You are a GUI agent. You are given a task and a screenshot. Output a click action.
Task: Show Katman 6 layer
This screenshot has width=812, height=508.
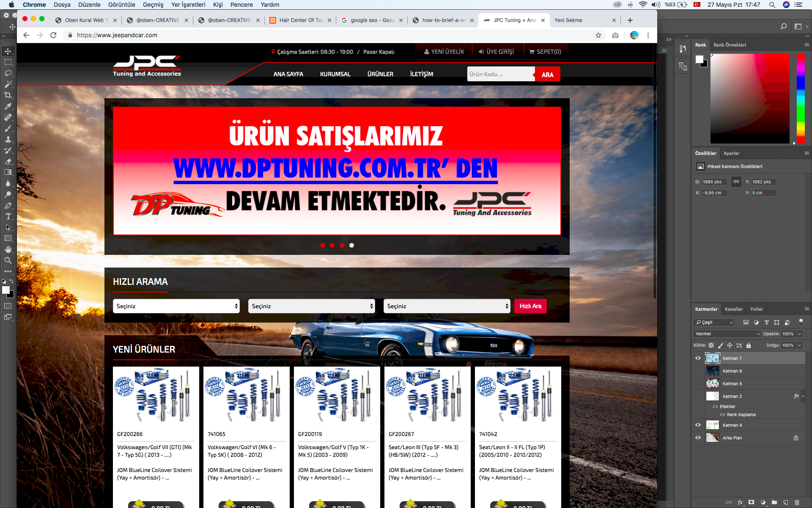point(698,371)
